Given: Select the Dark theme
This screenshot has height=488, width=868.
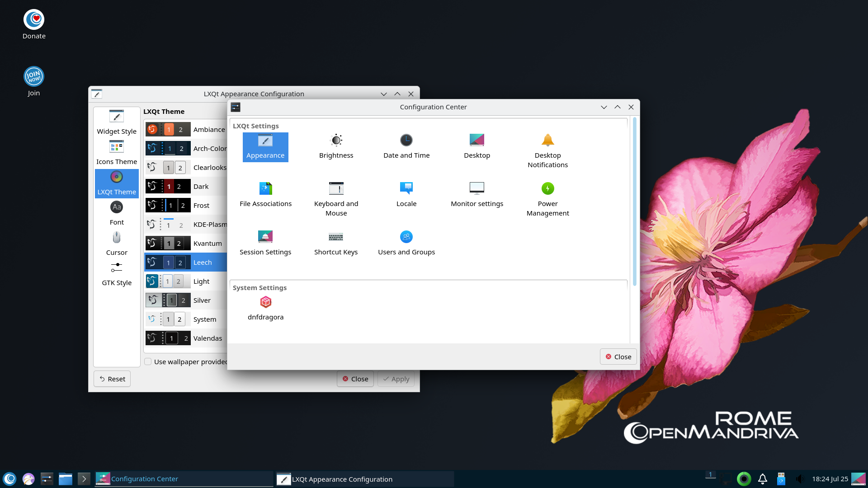Looking at the screenshot, I should click(x=186, y=186).
